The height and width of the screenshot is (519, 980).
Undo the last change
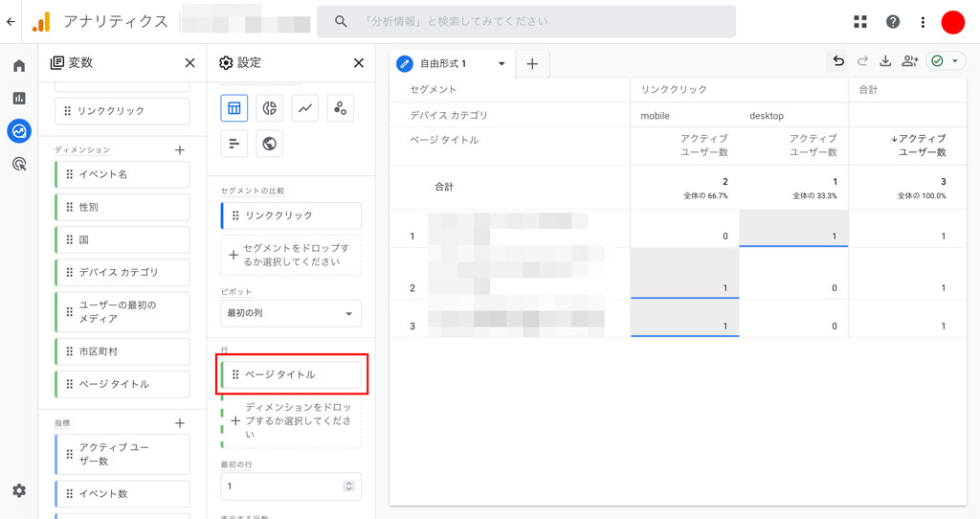(x=838, y=60)
